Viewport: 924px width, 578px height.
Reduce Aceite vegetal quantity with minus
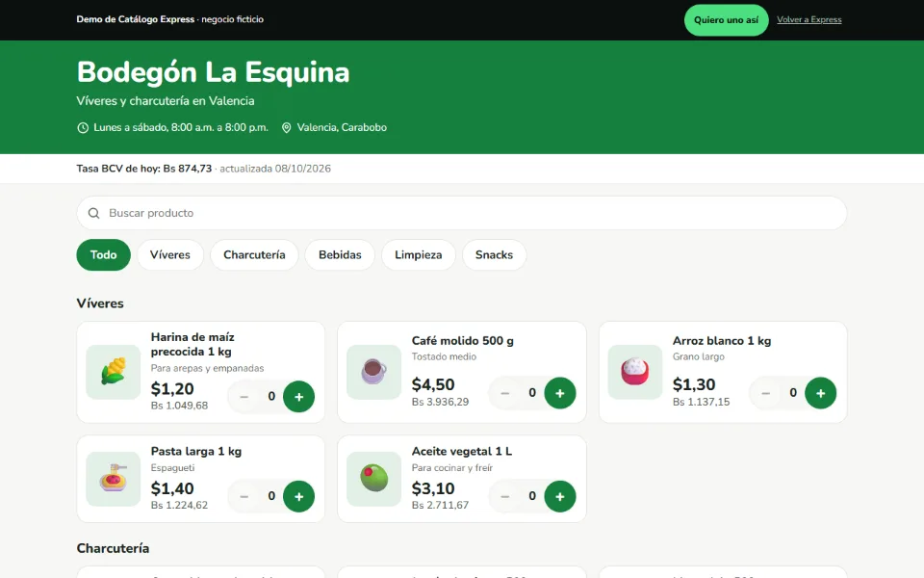point(505,497)
